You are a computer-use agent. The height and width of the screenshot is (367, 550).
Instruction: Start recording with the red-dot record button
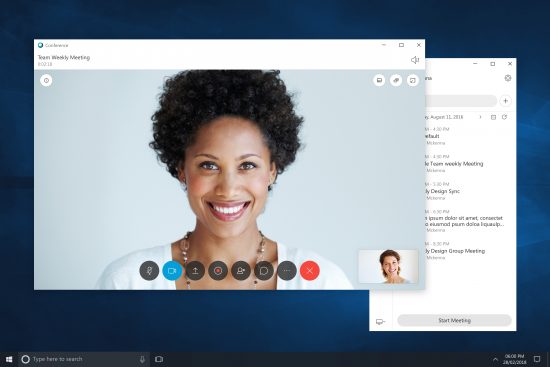pos(218,271)
